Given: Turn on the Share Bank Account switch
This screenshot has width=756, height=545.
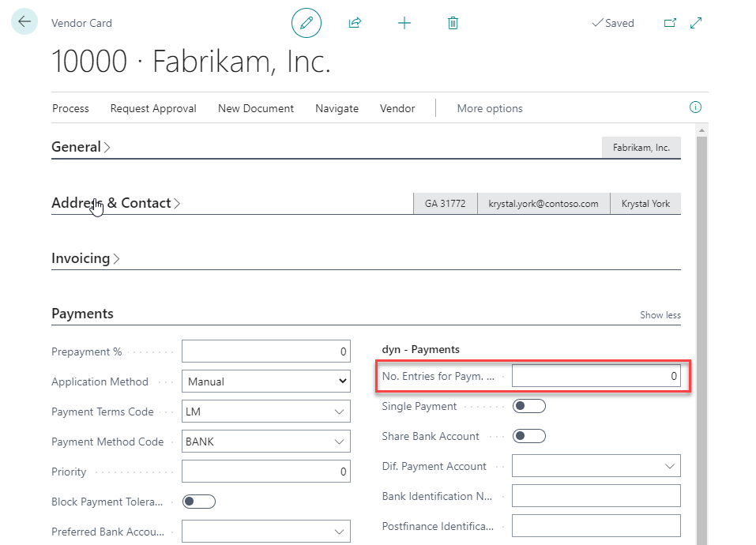Looking at the screenshot, I should click(x=528, y=437).
